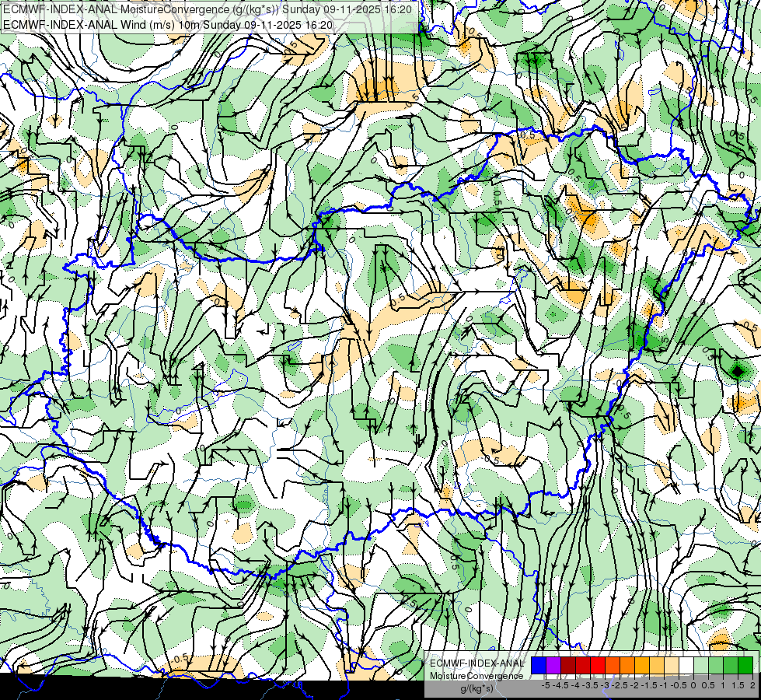Image resolution: width=761 pixels, height=700 pixels.
Task: Click the '-5' tick label on the legend scale
Action: (x=546, y=685)
